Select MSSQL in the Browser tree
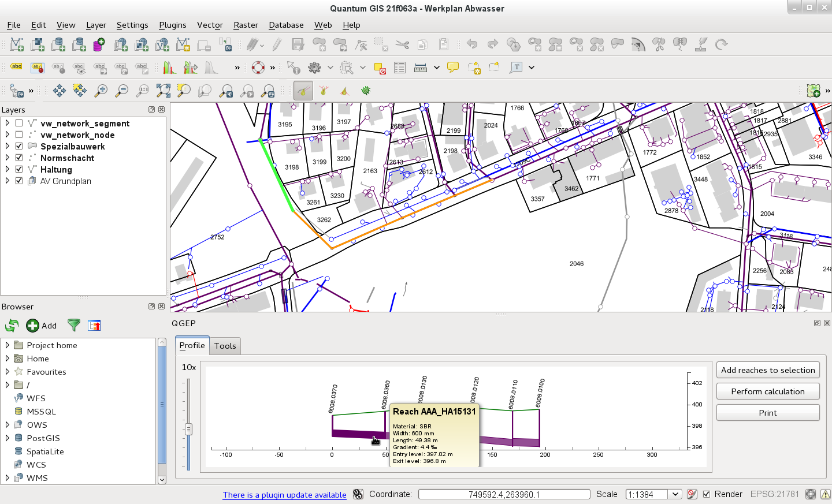 point(41,412)
